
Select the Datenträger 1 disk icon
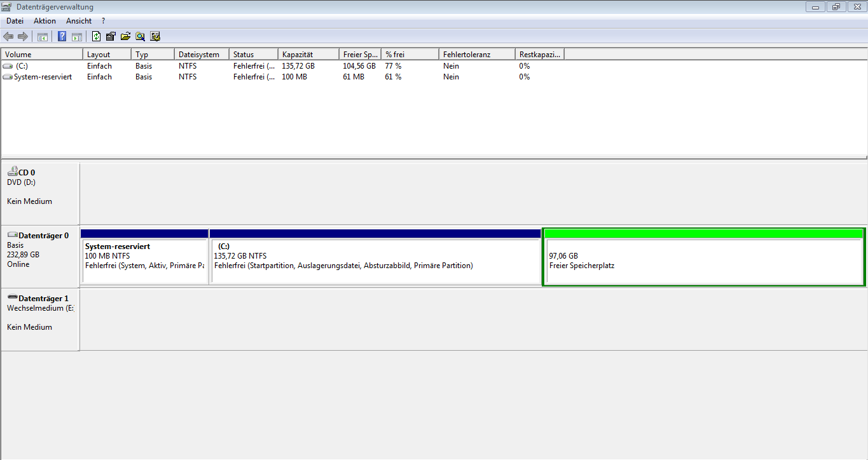point(13,298)
